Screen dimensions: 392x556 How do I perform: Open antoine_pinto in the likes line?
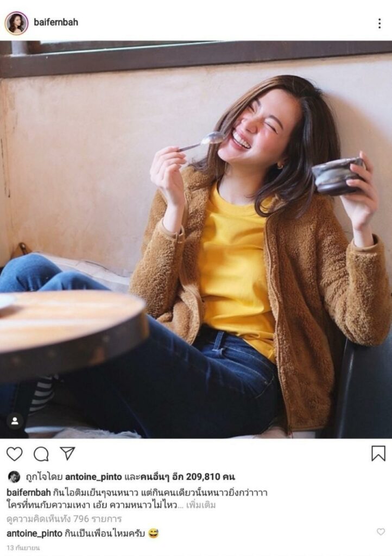pos(93,477)
